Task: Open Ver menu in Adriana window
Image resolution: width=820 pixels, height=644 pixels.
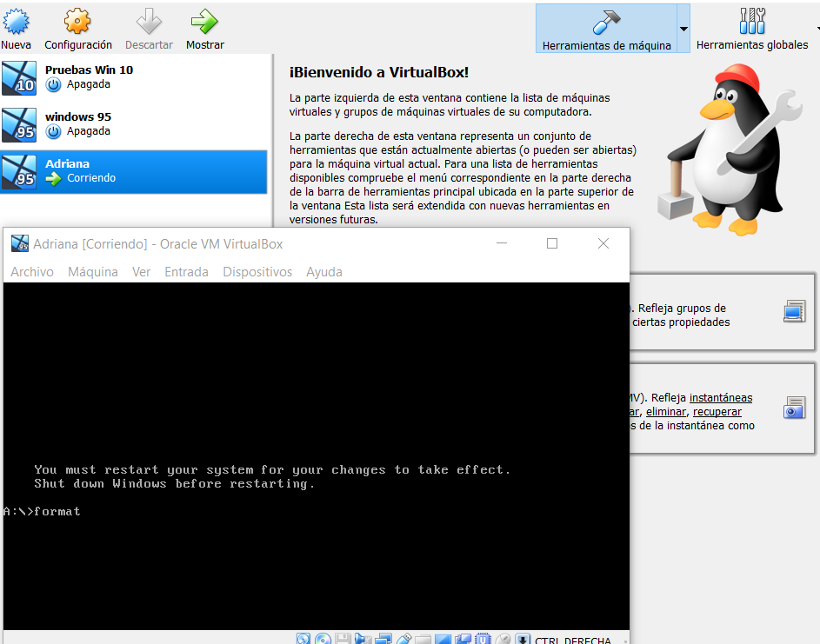Action: 141,272
